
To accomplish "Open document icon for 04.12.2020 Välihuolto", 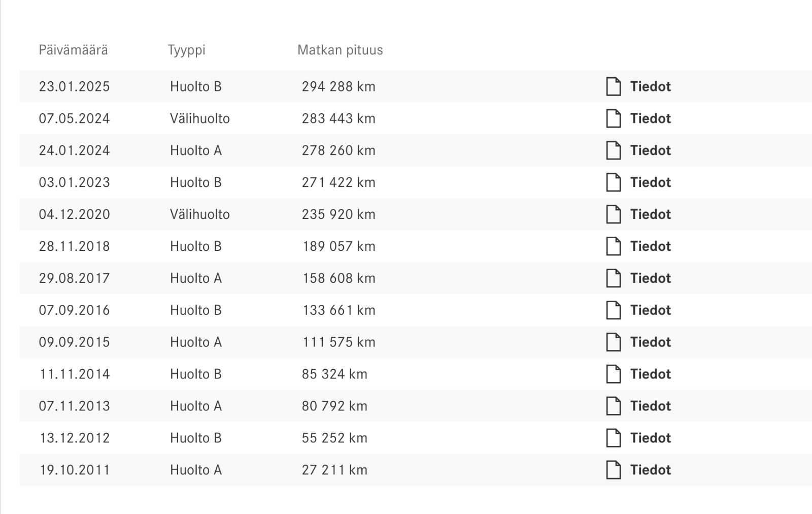I will (613, 215).
